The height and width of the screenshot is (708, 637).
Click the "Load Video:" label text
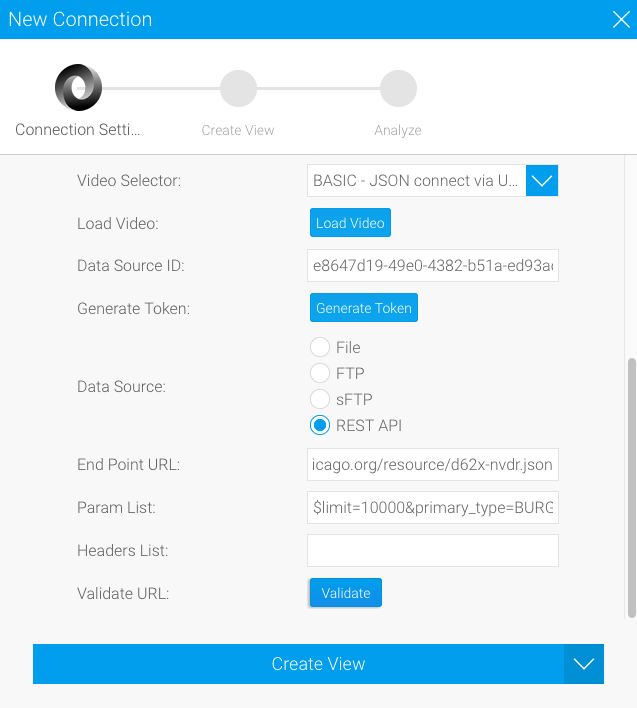118,224
